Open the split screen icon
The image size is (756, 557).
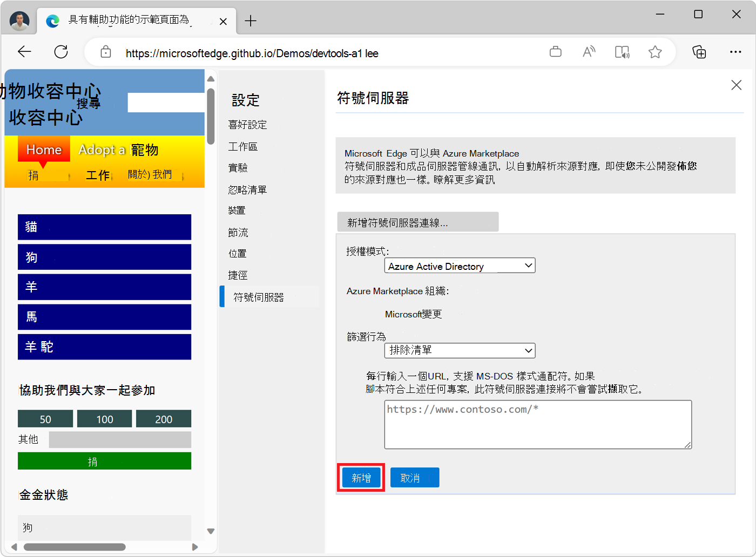click(x=622, y=51)
